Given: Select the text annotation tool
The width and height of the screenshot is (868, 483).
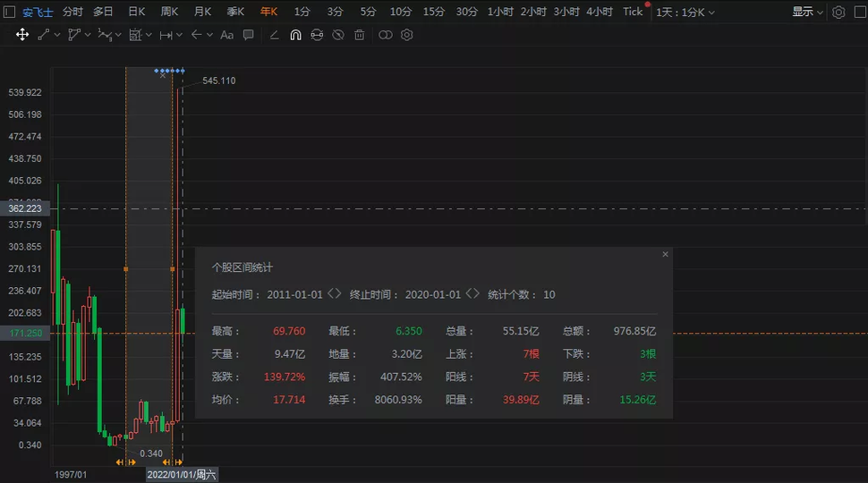Looking at the screenshot, I should point(226,35).
